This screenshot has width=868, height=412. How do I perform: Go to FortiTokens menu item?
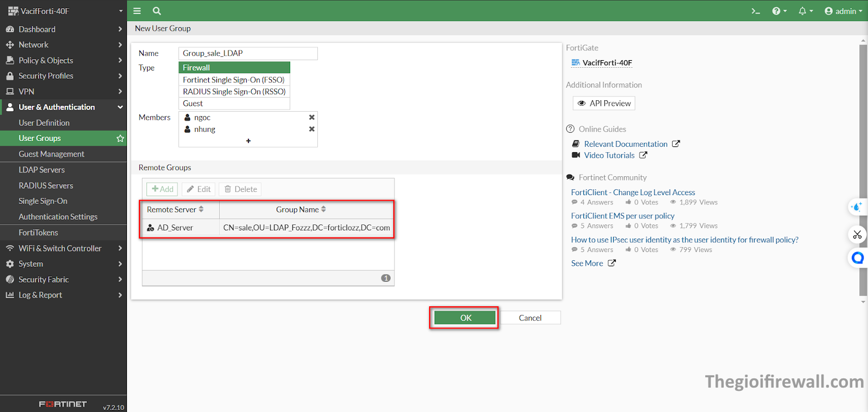(39, 233)
